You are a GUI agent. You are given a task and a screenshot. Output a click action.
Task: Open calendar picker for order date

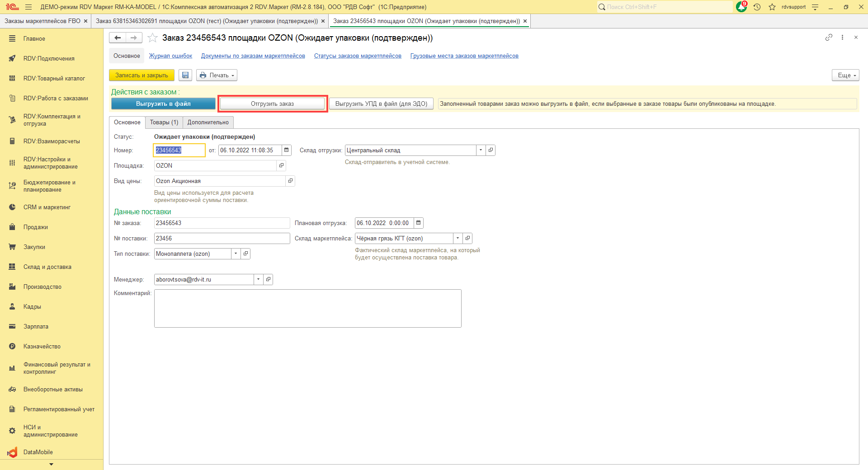tap(287, 150)
